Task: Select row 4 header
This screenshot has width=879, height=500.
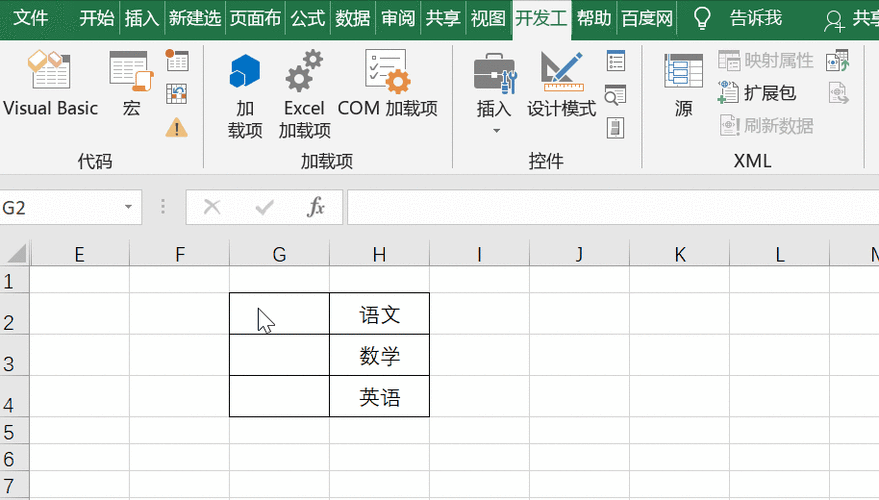Action: pyautogui.click(x=15, y=396)
